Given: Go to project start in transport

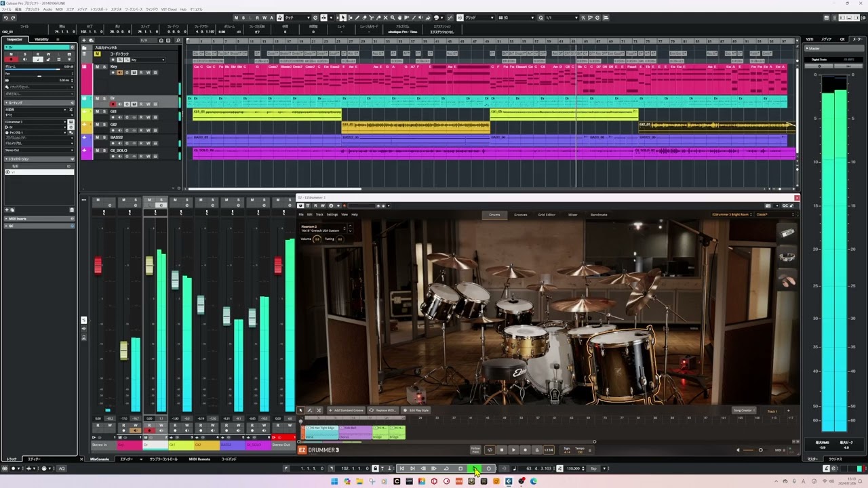Looking at the screenshot, I should coord(402,468).
